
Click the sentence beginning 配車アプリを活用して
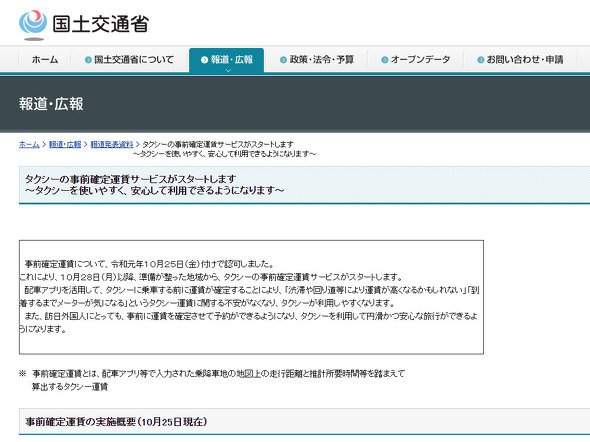pos(249,296)
